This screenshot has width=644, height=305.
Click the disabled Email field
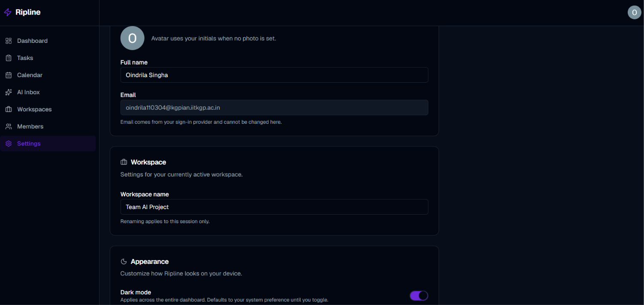tap(274, 108)
